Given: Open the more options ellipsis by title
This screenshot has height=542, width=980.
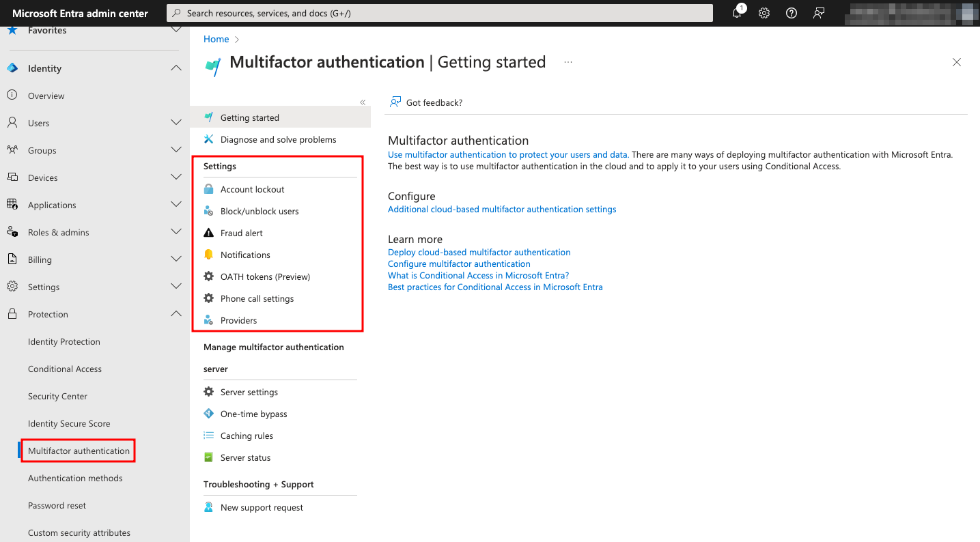Looking at the screenshot, I should [568, 62].
